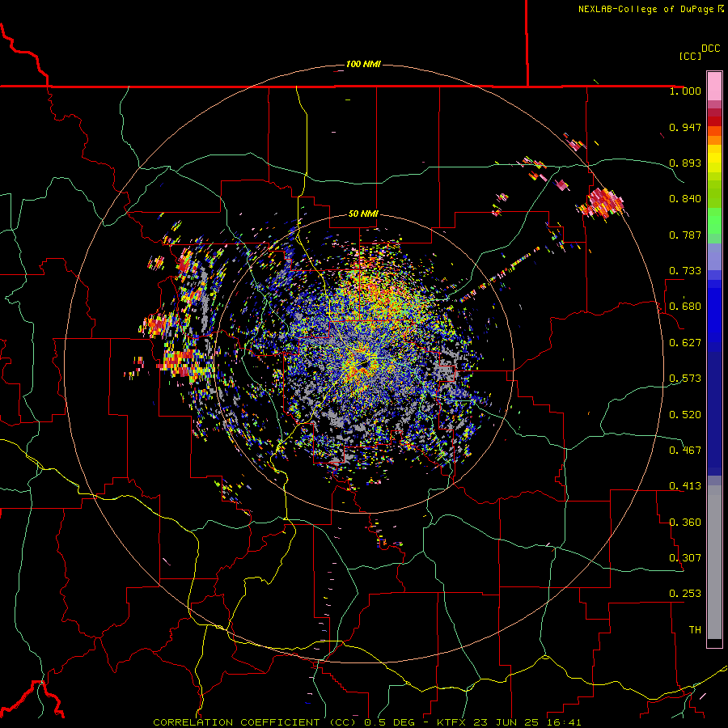Click the 0.253 color scale value
The height and width of the screenshot is (728, 728).
pyautogui.click(x=685, y=594)
